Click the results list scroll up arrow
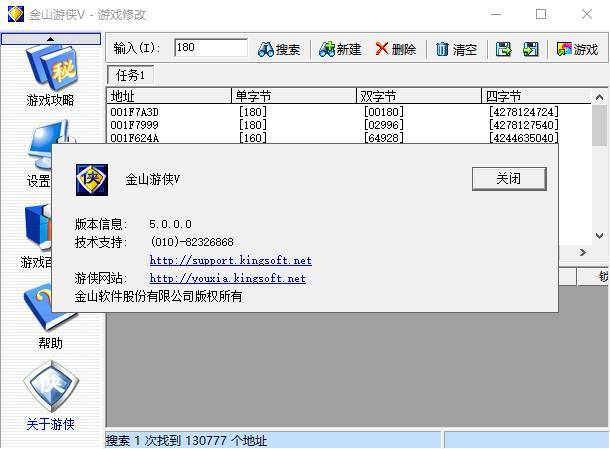This screenshot has height=449, width=610. click(599, 97)
